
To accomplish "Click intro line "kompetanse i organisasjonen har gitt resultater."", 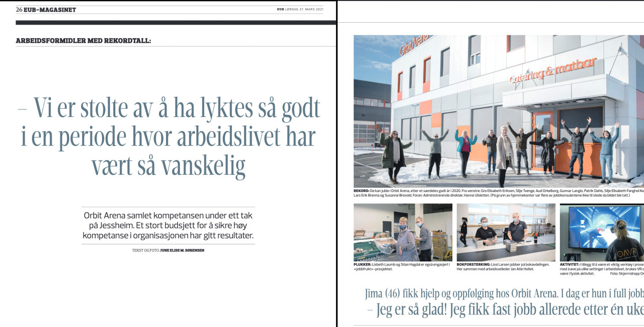I will 168,235.
